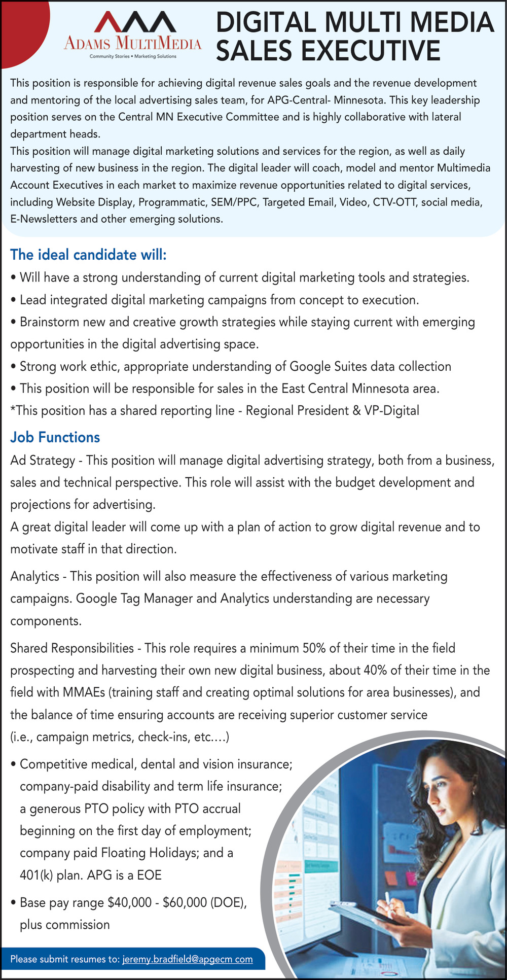Click the 'Ad Strategy' paragraph start
Image resolution: width=507 pixels, height=980 pixels.
43,461
